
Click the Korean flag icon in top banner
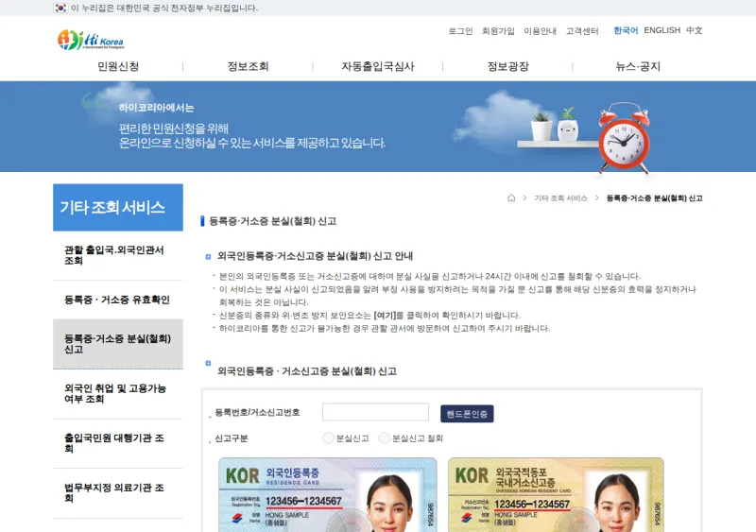(60, 8)
